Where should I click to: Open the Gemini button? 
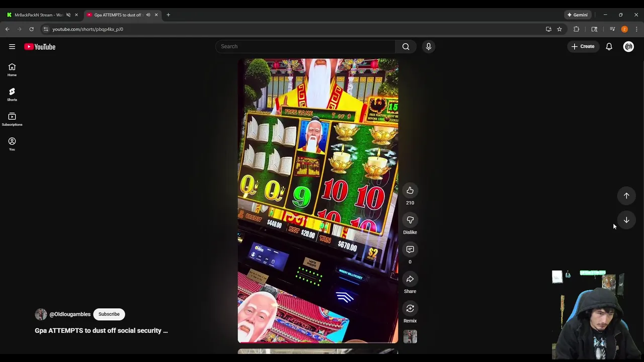point(577,15)
